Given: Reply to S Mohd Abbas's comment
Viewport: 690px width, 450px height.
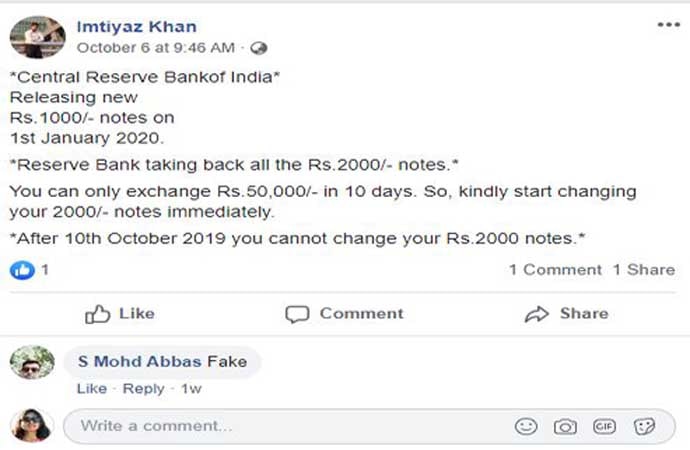Looking at the screenshot, I should 143,388.
